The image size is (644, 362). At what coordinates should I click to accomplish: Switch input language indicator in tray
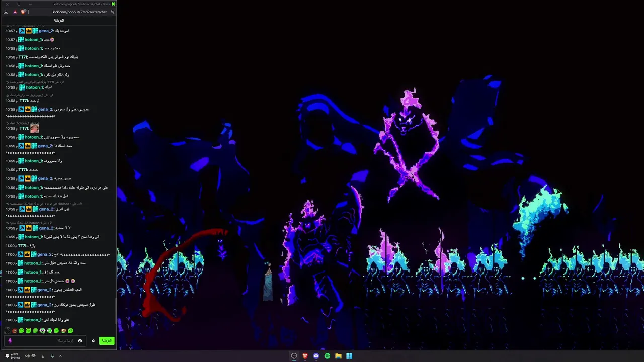pyautogui.click(x=43, y=356)
